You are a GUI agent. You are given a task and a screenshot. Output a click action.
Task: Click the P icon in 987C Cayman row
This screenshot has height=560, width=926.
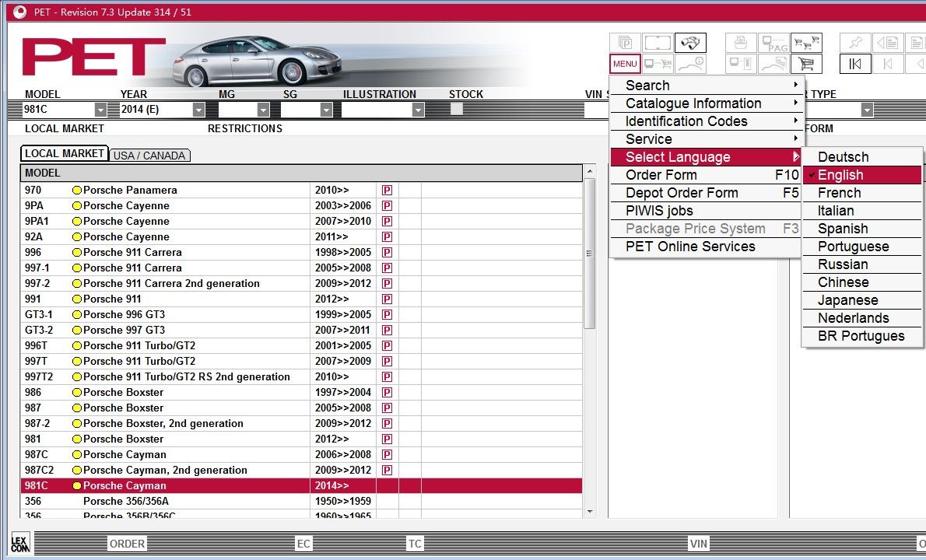(387, 454)
